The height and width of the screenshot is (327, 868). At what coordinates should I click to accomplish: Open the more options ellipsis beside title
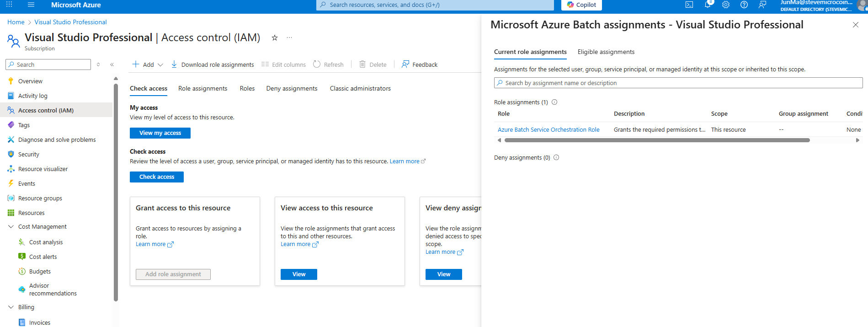click(289, 38)
